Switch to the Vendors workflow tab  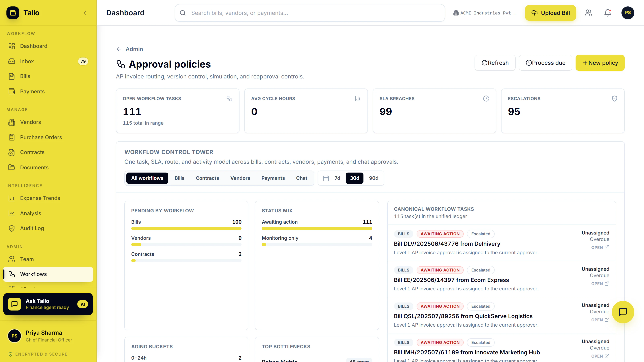pyautogui.click(x=240, y=178)
